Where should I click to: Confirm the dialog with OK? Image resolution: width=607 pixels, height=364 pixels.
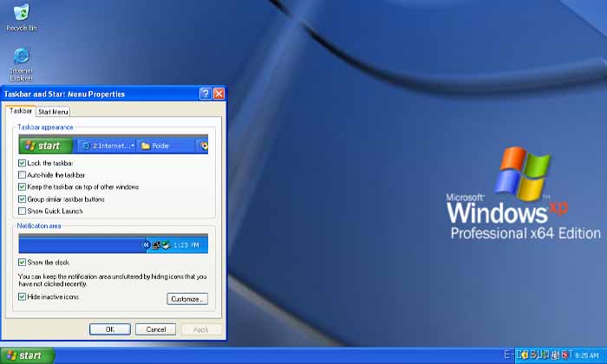(x=110, y=329)
